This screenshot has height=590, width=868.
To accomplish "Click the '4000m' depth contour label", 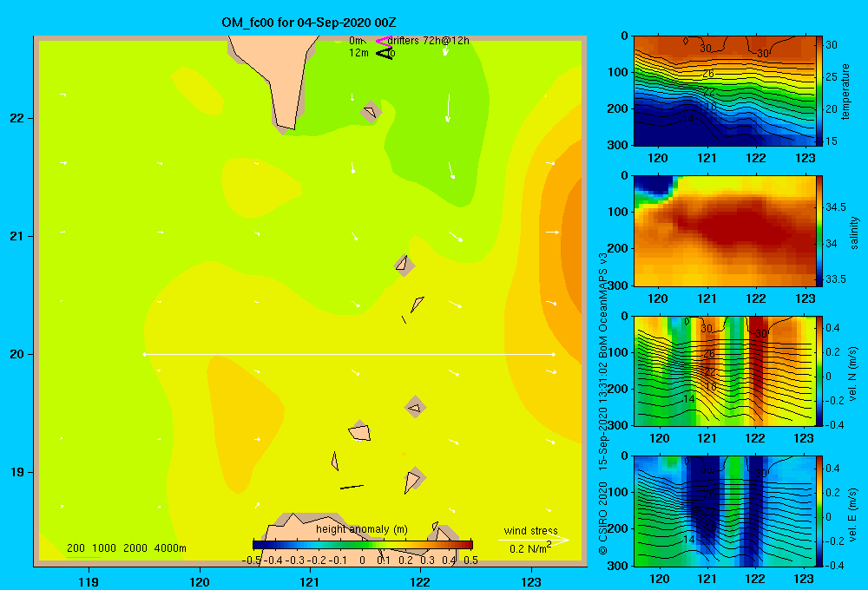I will [170, 548].
